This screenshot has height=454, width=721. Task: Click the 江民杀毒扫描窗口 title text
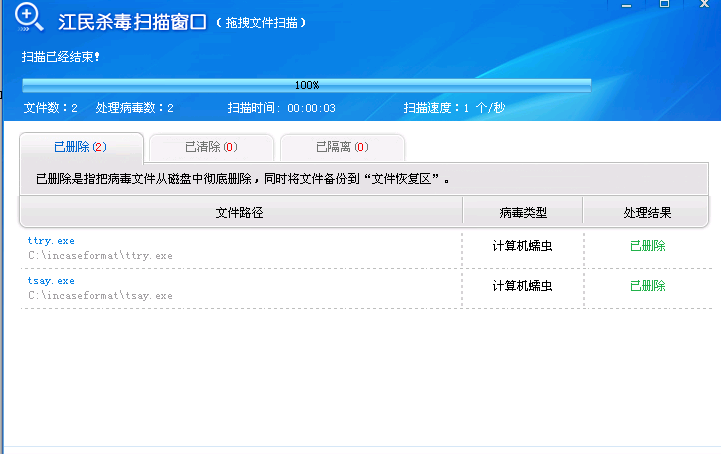132,22
